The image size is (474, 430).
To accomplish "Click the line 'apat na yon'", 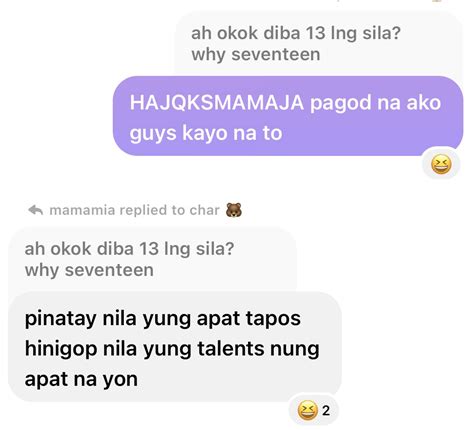I will point(81,380).
